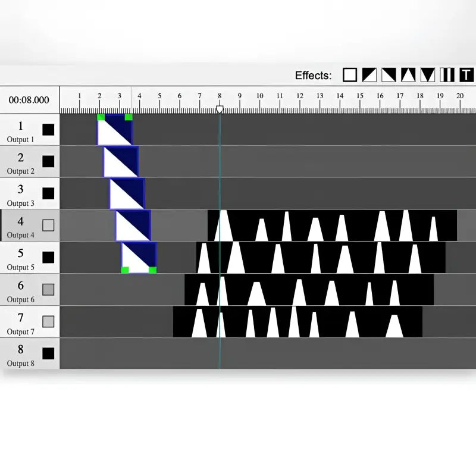Select the Output 7 track label
The image size is (476, 476).
coord(21,322)
